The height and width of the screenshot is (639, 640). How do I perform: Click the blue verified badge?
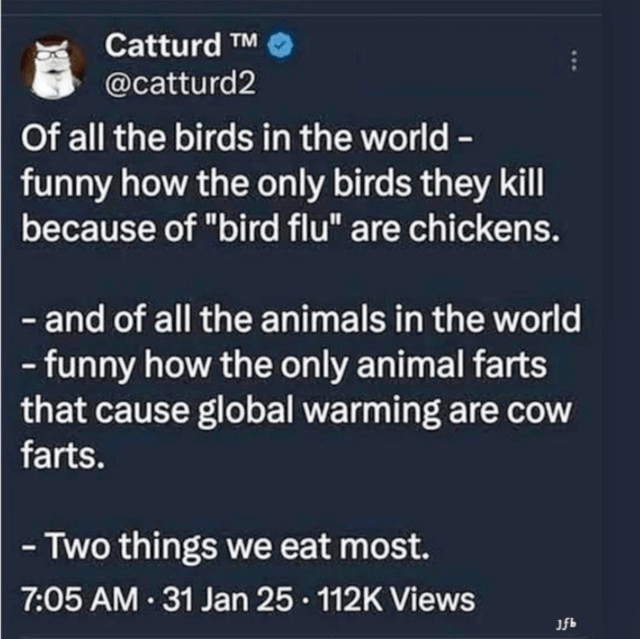click(x=283, y=46)
